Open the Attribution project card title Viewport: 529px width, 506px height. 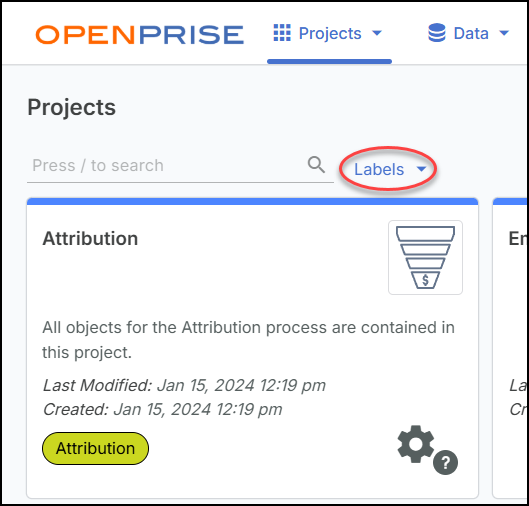click(x=90, y=238)
